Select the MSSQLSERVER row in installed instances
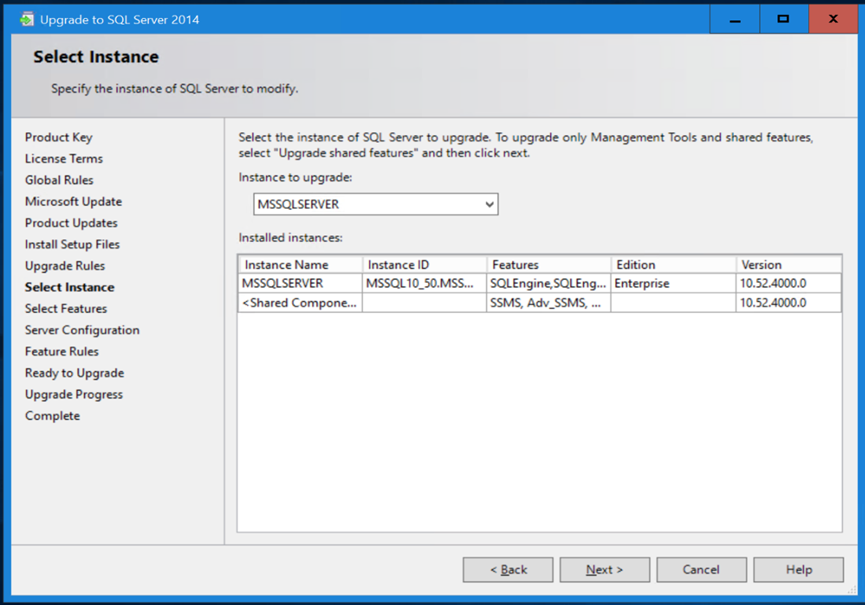The image size is (865, 605). 540,283
